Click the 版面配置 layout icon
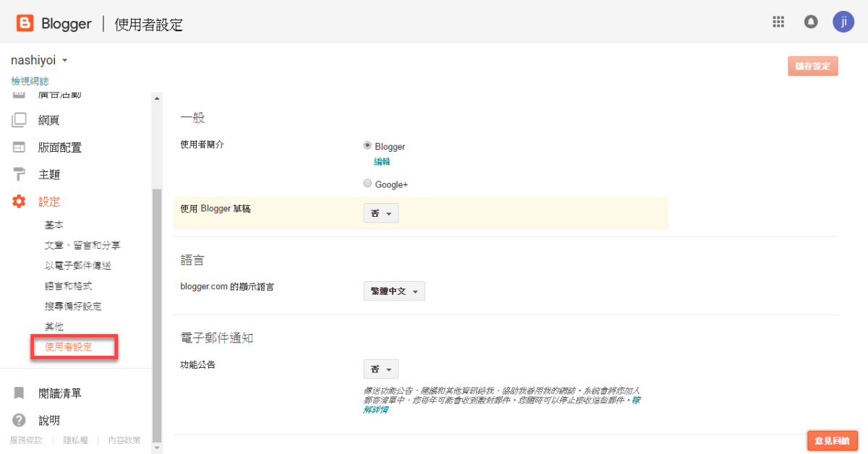Viewport: 868px width, 454px height. click(x=19, y=147)
